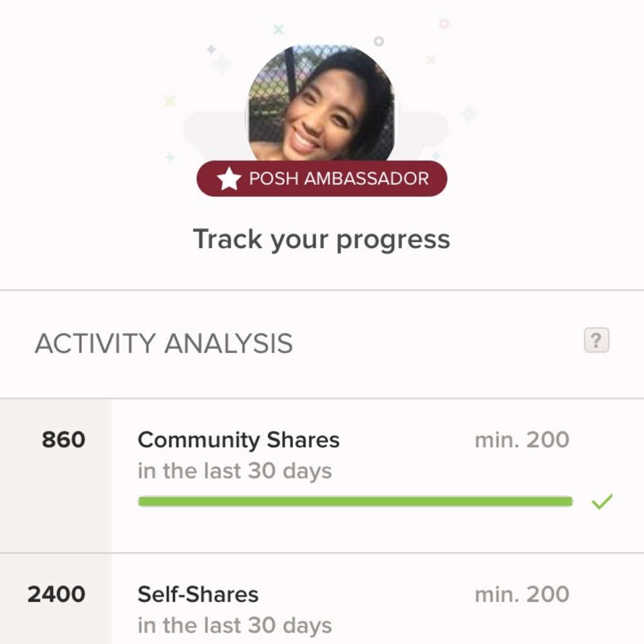Tap the profile photo
This screenshot has width=644, height=644.
pos(321,103)
